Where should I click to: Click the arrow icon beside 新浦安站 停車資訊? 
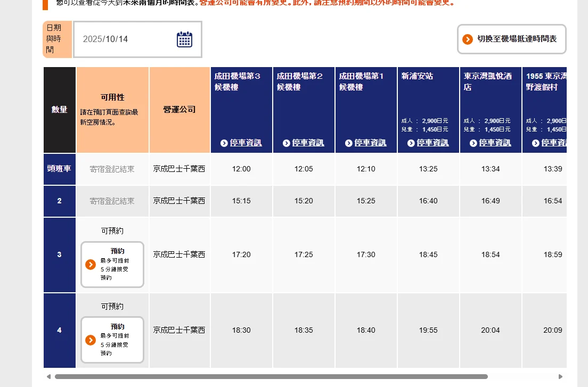(411, 143)
